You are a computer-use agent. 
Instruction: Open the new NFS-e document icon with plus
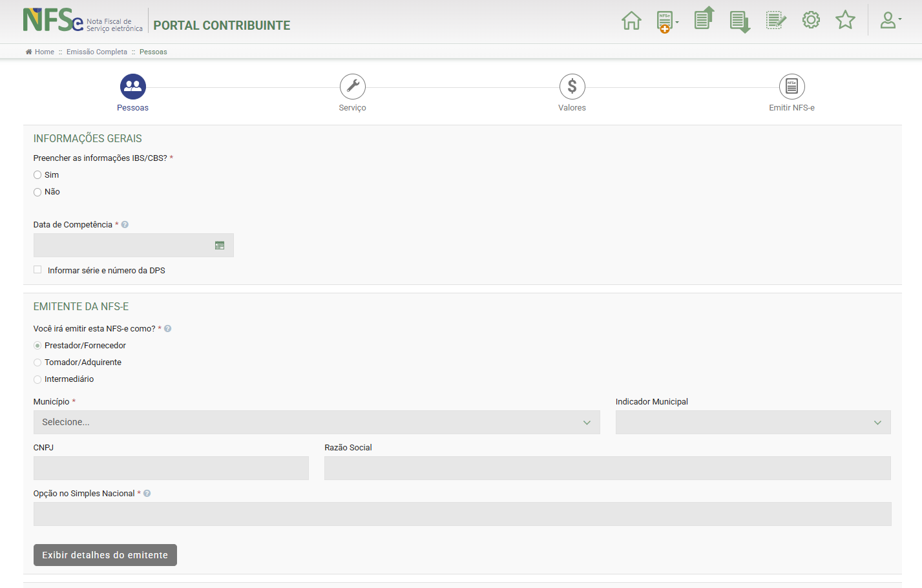pyautogui.click(x=665, y=21)
